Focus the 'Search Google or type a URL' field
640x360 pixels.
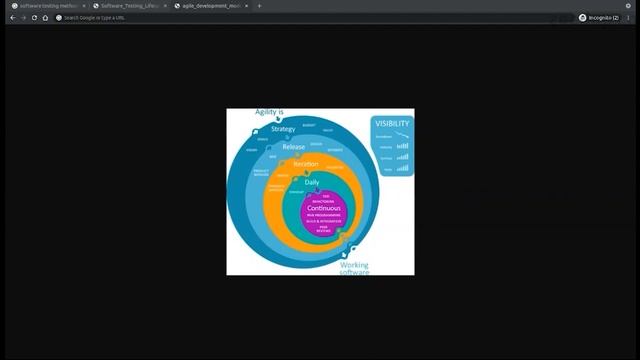(314, 18)
